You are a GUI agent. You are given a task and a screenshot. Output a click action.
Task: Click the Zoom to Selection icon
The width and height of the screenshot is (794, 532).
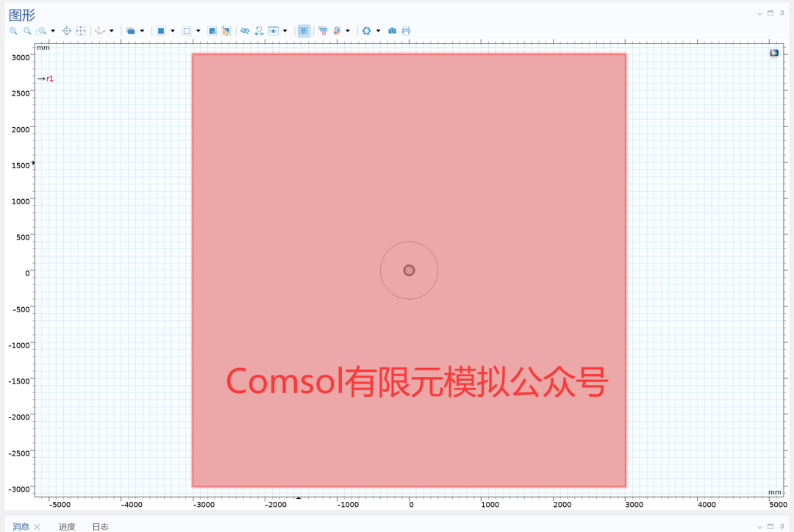tap(81, 31)
